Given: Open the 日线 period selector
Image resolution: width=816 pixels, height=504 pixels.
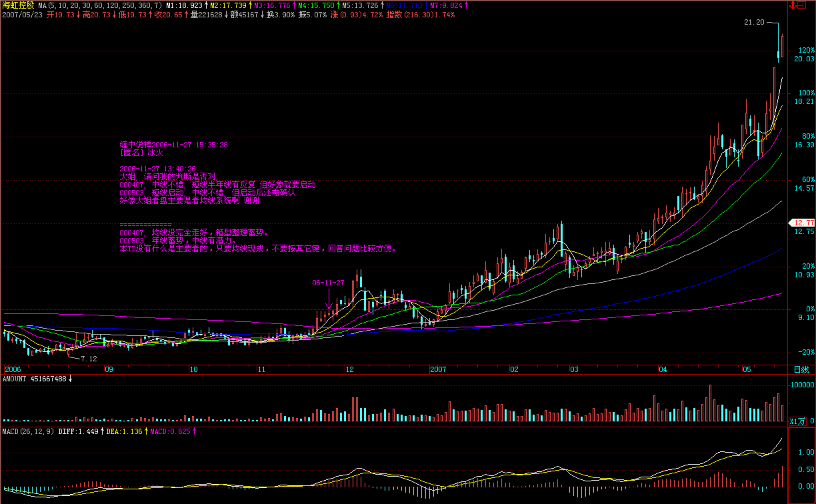Looking at the screenshot, I should coord(800,369).
